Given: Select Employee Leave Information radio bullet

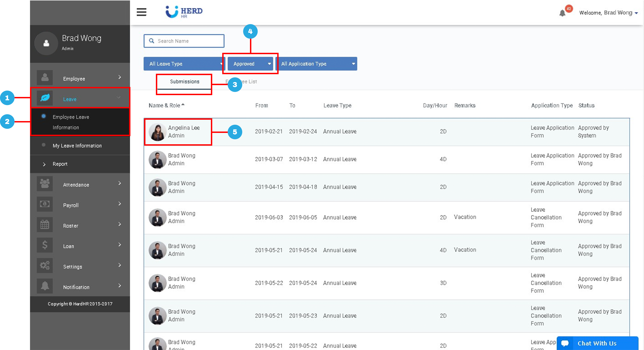Looking at the screenshot, I should coord(43,116).
